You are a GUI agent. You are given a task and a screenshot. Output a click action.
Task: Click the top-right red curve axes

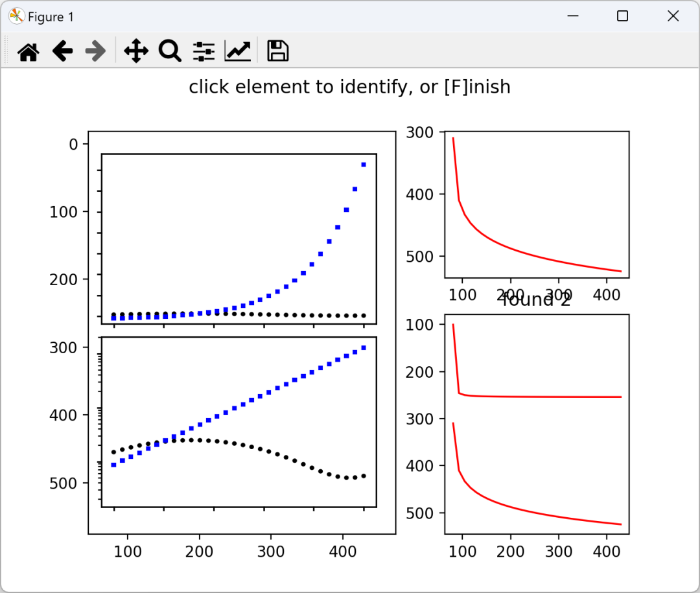537,205
